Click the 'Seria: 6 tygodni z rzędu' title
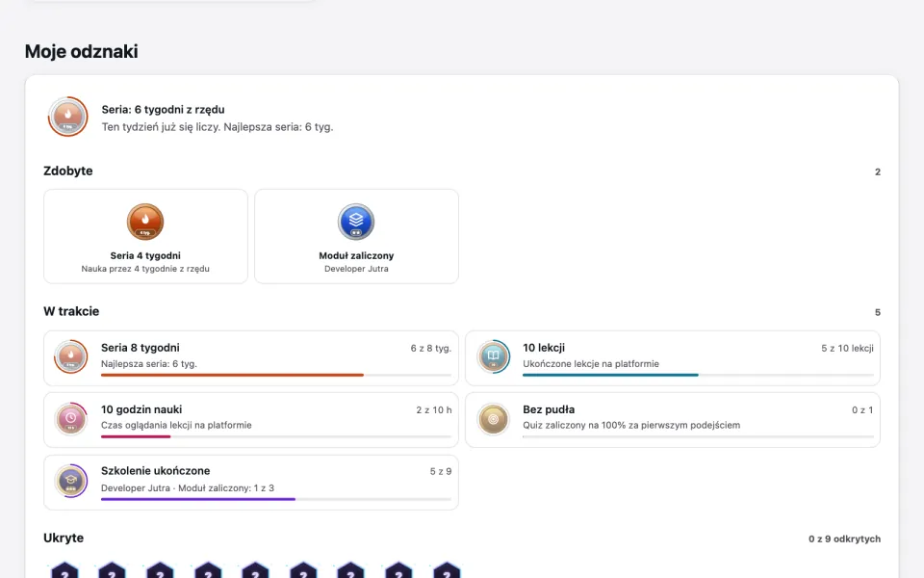This screenshot has height=578, width=924. tap(163, 110)
